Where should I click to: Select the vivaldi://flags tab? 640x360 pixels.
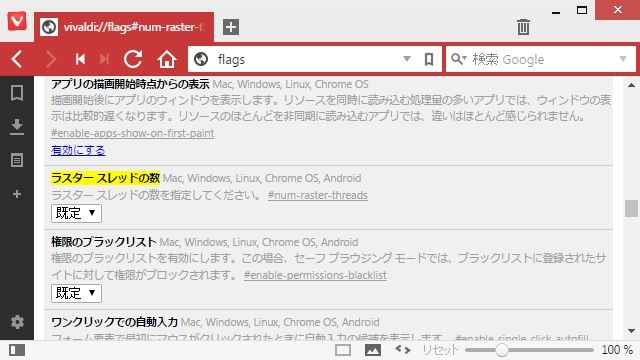coord(124,27)
